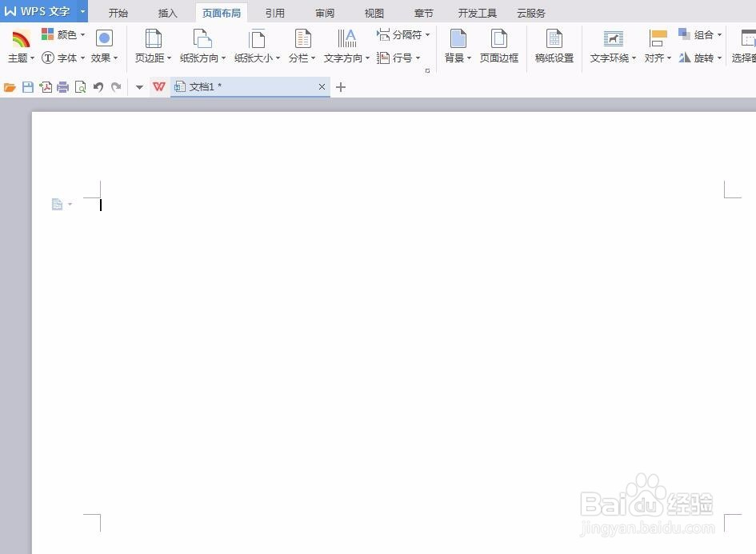Select the 页面布局 tab

[222, 13]
